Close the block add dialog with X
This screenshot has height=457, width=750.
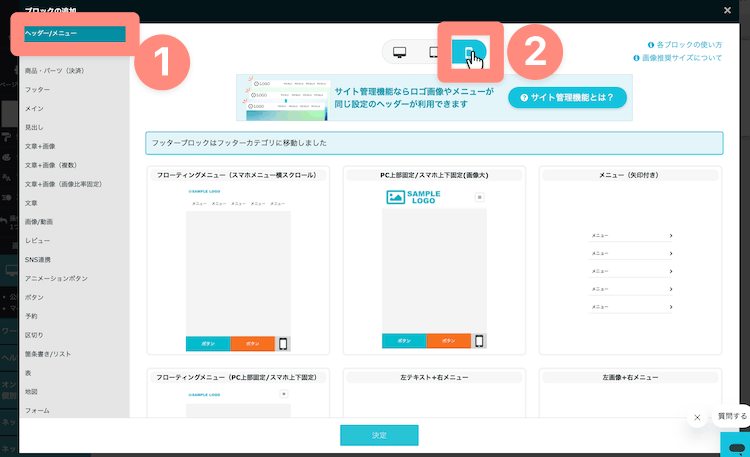pos(727,10)
